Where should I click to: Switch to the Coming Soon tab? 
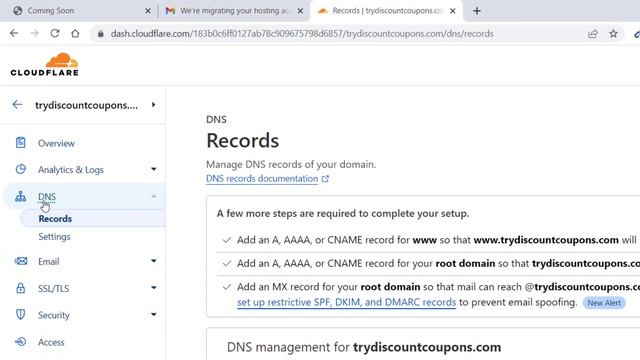coord(51,11)
